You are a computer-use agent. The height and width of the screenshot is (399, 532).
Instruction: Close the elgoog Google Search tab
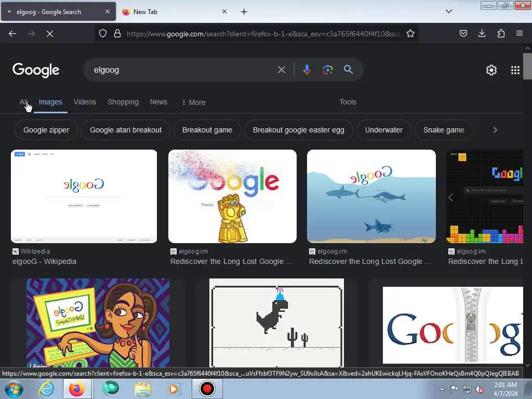pyautogui.click(x=108, y=11)
